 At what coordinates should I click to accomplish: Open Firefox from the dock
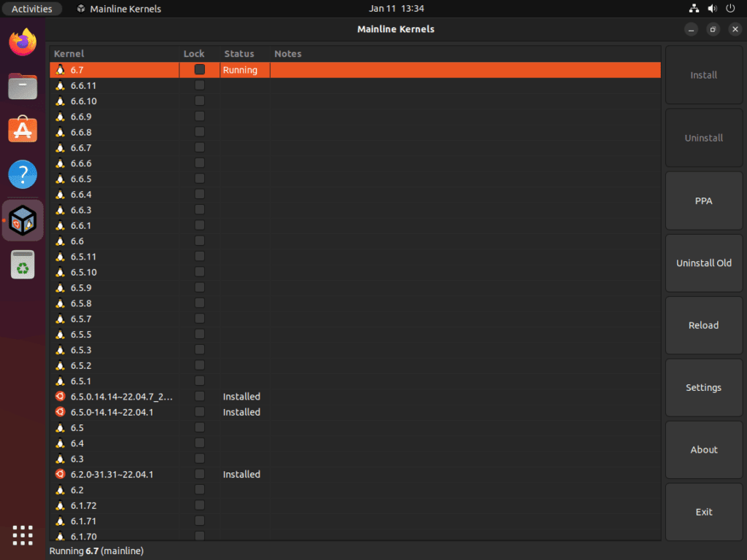coord(23,43)
